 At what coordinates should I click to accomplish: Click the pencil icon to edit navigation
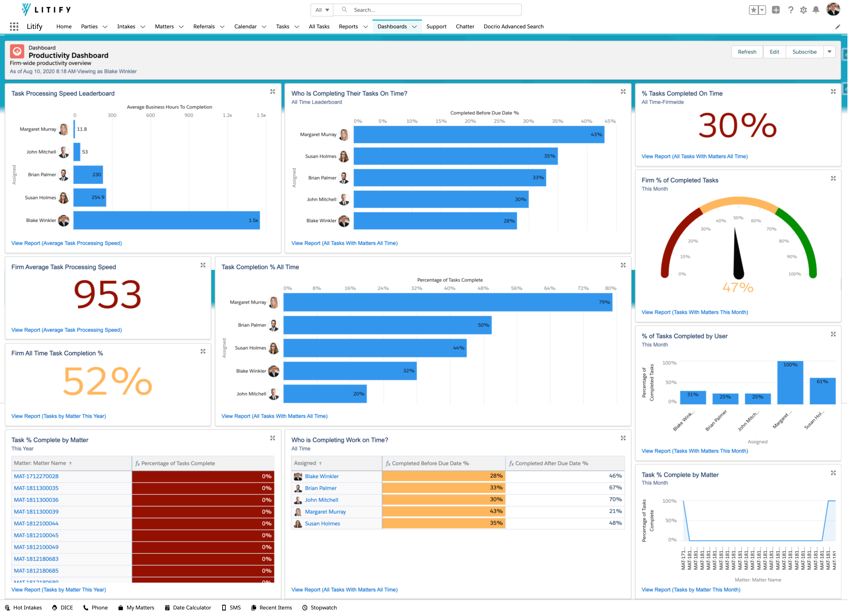[x=838, y=27]
